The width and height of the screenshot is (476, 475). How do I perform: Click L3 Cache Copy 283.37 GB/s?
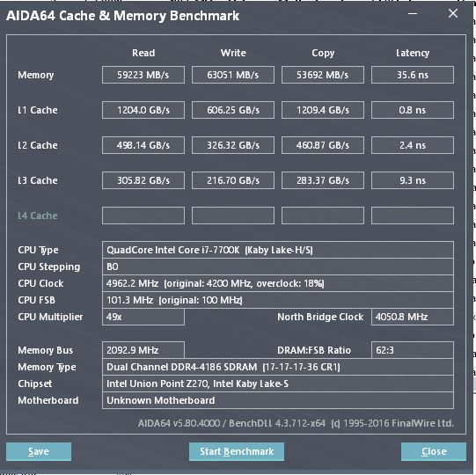pos(323,180)
